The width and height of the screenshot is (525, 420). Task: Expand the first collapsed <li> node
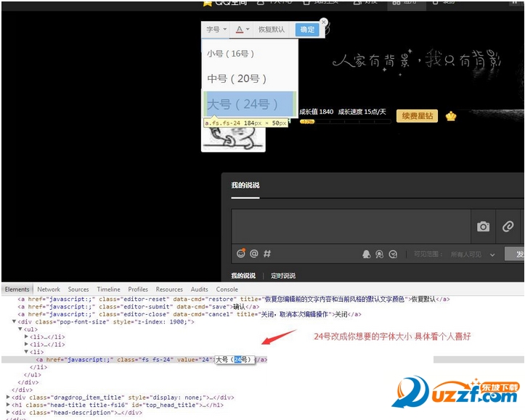click(26, 337)
